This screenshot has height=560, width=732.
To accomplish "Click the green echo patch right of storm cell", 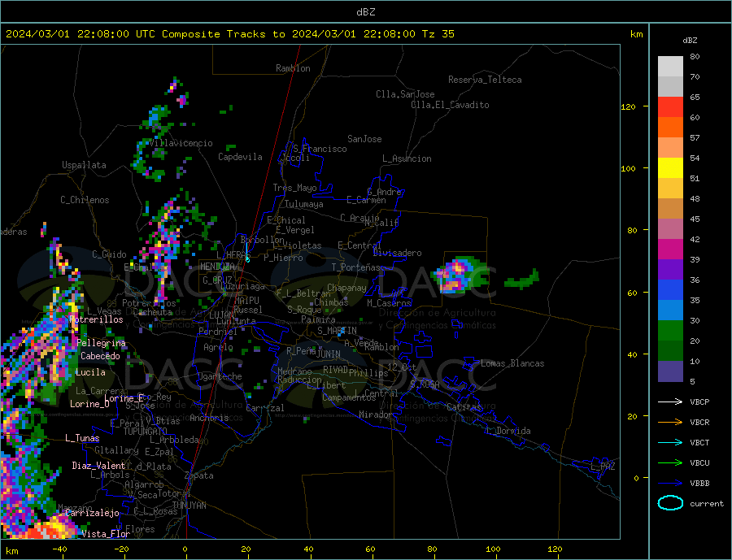I will click(522, 280).
